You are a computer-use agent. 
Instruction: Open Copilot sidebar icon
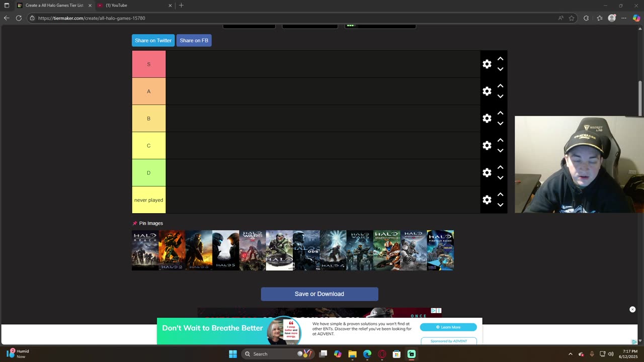tap(636, 18)
